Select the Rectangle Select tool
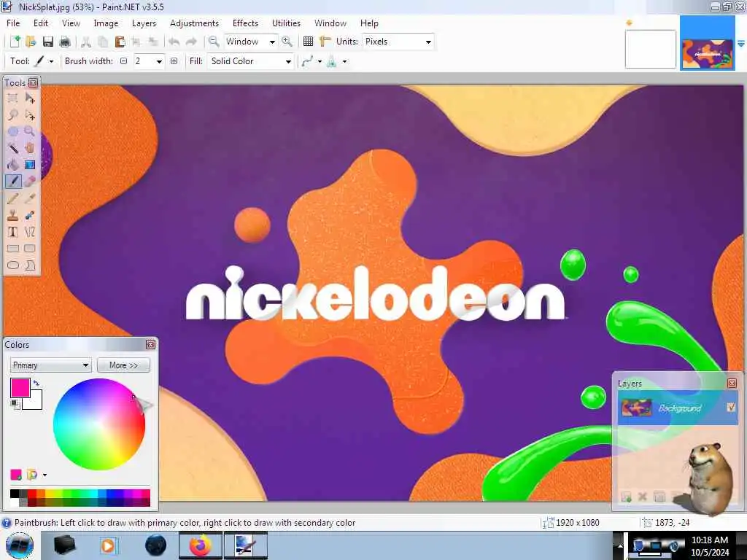747x560 pixels. click(x=13, y=98)
